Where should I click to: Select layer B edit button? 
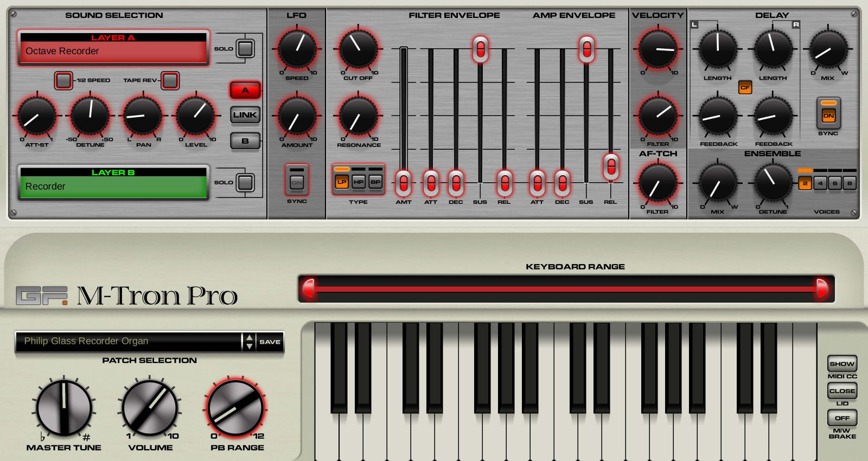click(x=245, y=141)
